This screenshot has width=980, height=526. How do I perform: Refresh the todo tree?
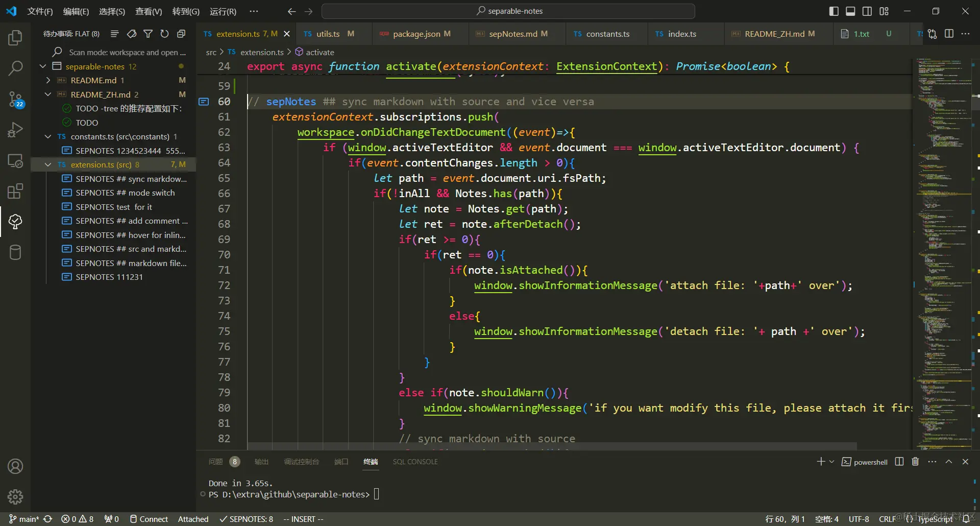(164, 34)
